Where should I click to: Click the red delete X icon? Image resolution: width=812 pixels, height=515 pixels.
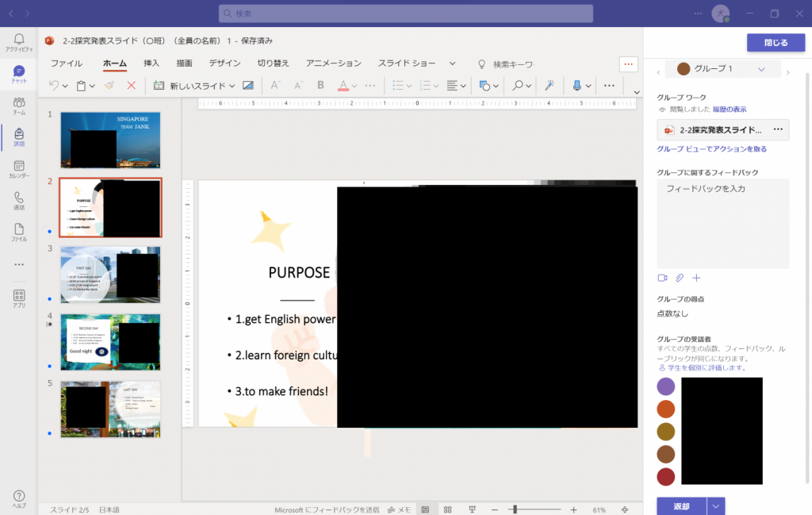pos(132,85)
